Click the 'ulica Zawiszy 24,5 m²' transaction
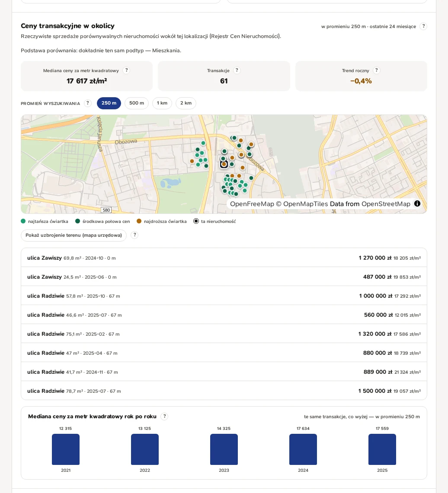This screenshot has width=448, height=493. [x=224, y=277]
